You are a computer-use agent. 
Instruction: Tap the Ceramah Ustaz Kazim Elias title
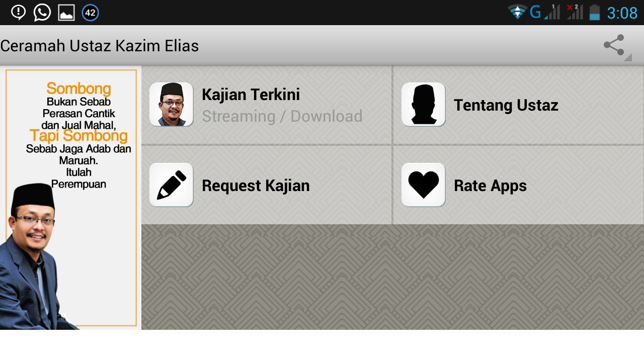pyautogui.click(x=100, y=46)
